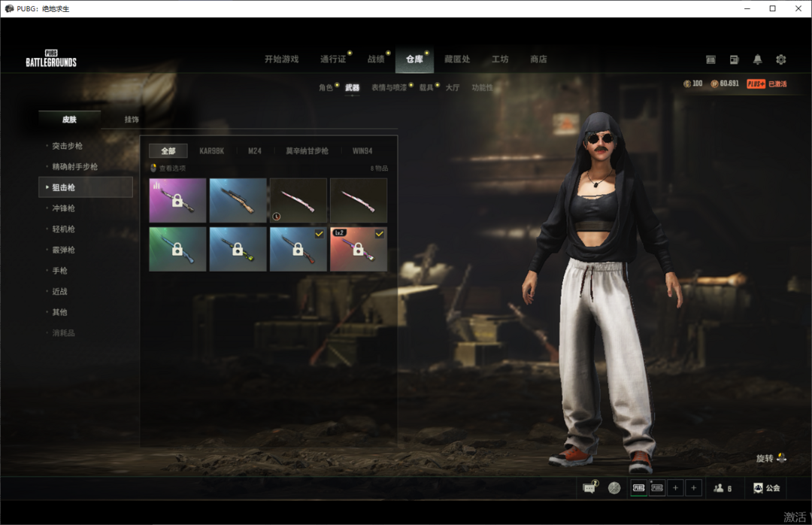Filter skins by M24
The width and height of the screenshot is (812, 525).
pyautogui.click(x=255, y=151)
